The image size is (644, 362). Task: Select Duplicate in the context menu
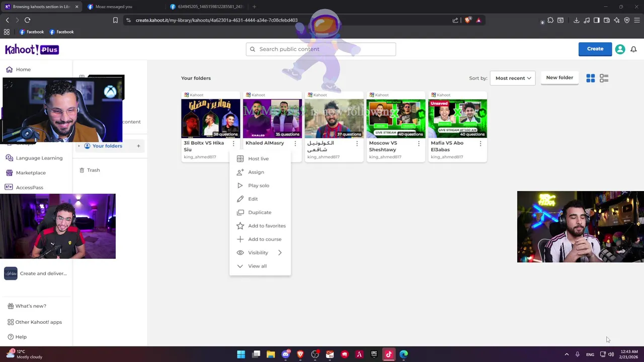260,212
